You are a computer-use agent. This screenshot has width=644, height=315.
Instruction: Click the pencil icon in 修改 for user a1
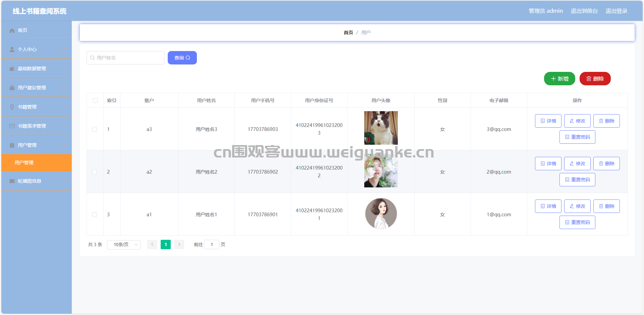572,206
